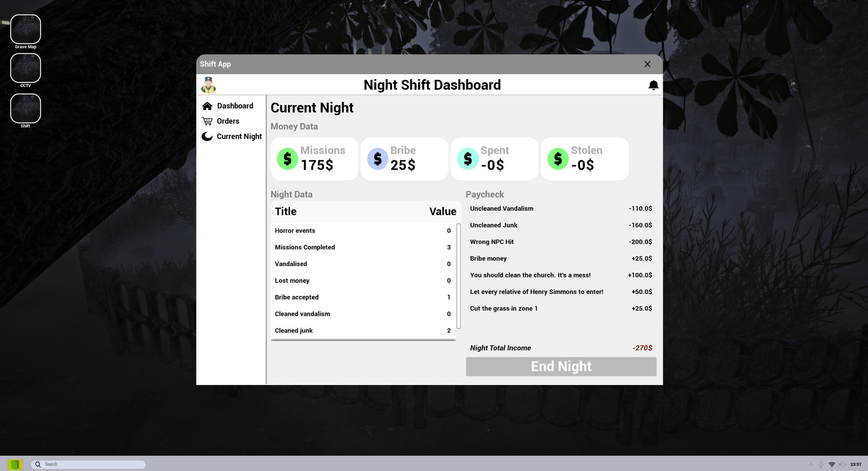Select the Orders shopping cart icon

[207, 121]
